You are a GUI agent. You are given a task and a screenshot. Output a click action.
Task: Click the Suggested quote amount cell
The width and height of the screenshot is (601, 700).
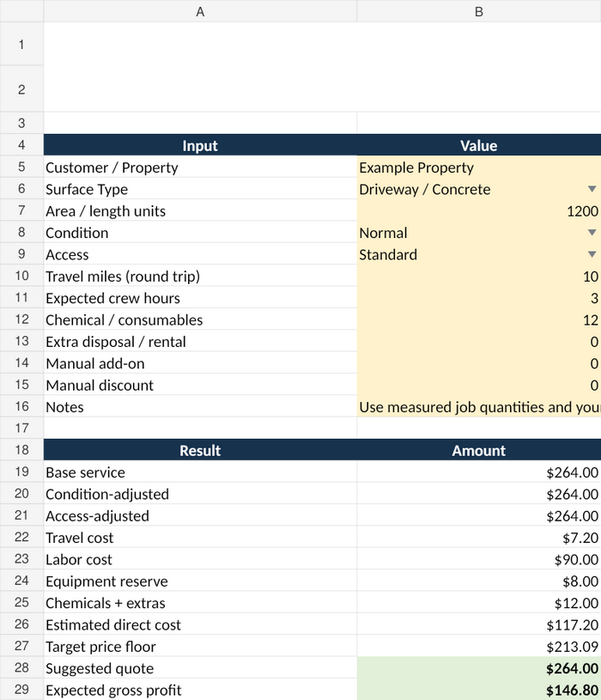pyautogui.click(x=479, y=668)
